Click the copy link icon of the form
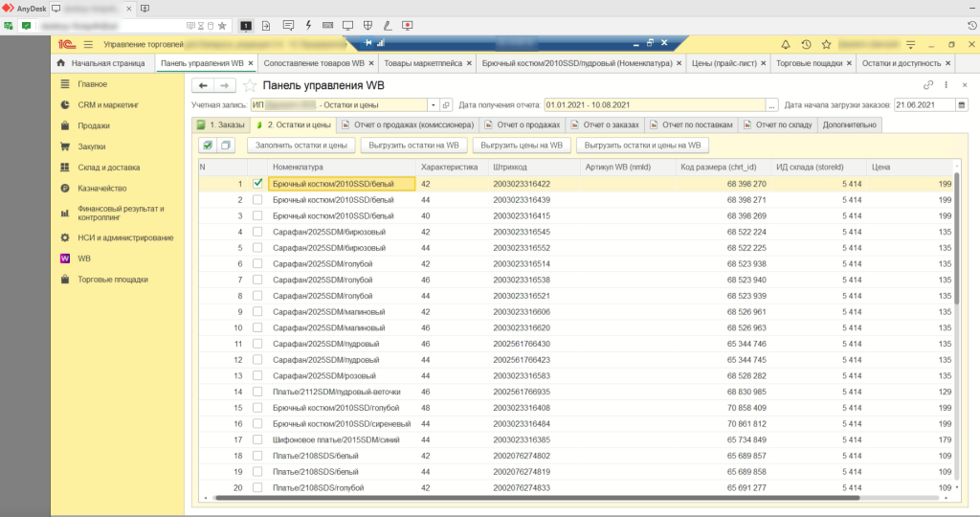The width and height of the screenshot is (980, 517). [x=928, y=85]
